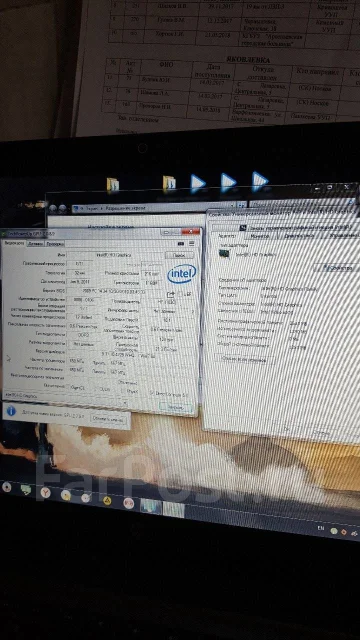Open the second folder icon on desktop
Screen dimensions: 360x640
tap(169, 183)
